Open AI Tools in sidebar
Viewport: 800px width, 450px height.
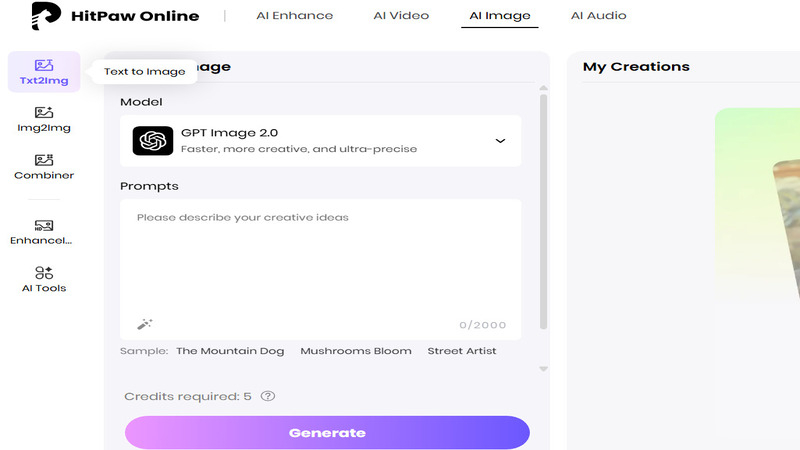[44, 280]
